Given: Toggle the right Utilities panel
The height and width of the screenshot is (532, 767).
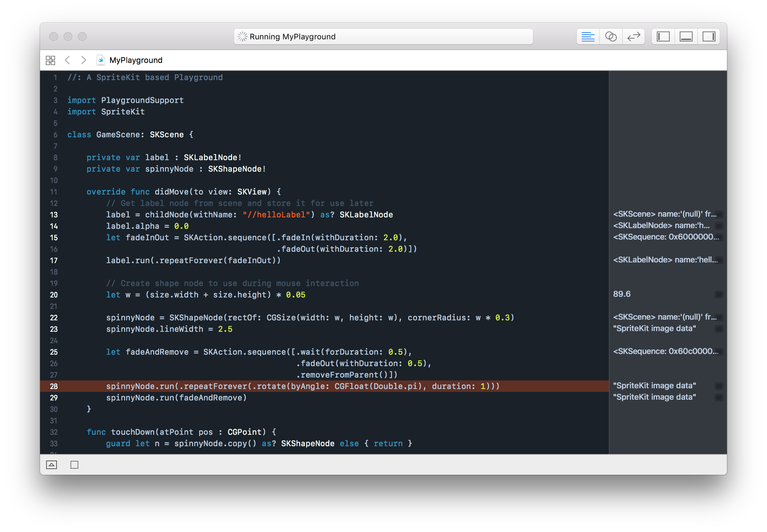Looking at the screenshot, I should pyautogui.click(x=709, y=36).
